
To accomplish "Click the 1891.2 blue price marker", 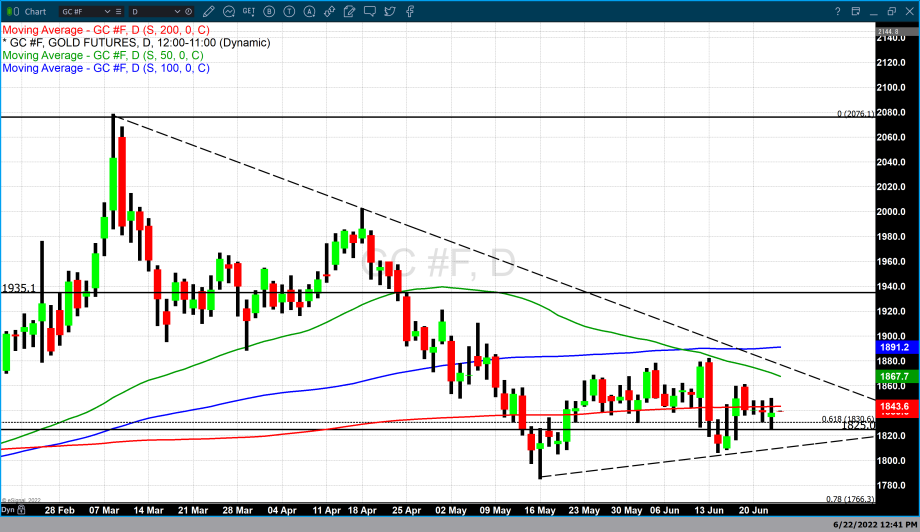I will [893, 347].
